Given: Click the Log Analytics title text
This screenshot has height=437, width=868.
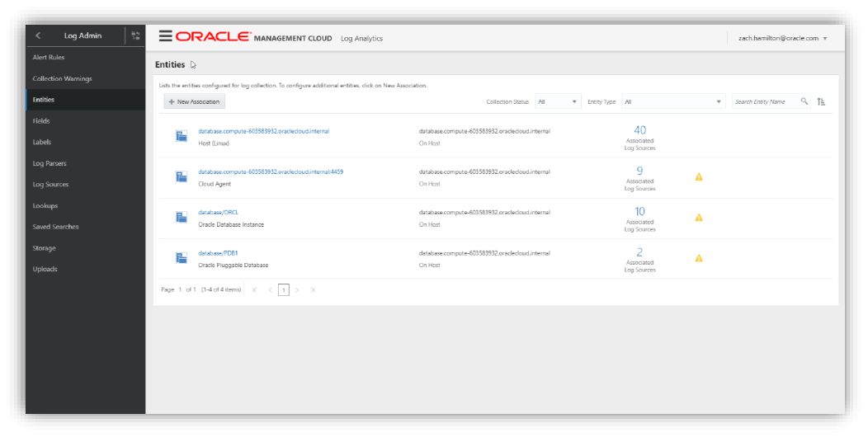Looking at the screenshot, I should (x=361, y=39).
